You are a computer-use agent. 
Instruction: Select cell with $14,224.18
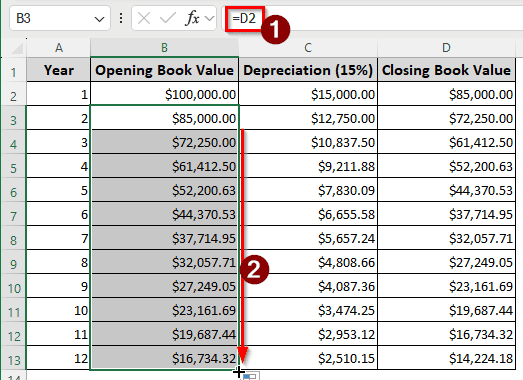pos(446,358)
